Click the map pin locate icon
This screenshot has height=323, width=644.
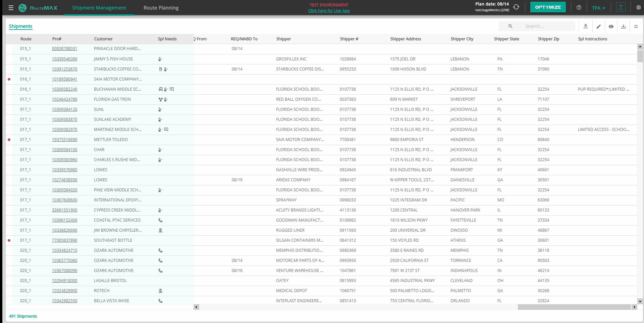(586, 26)
